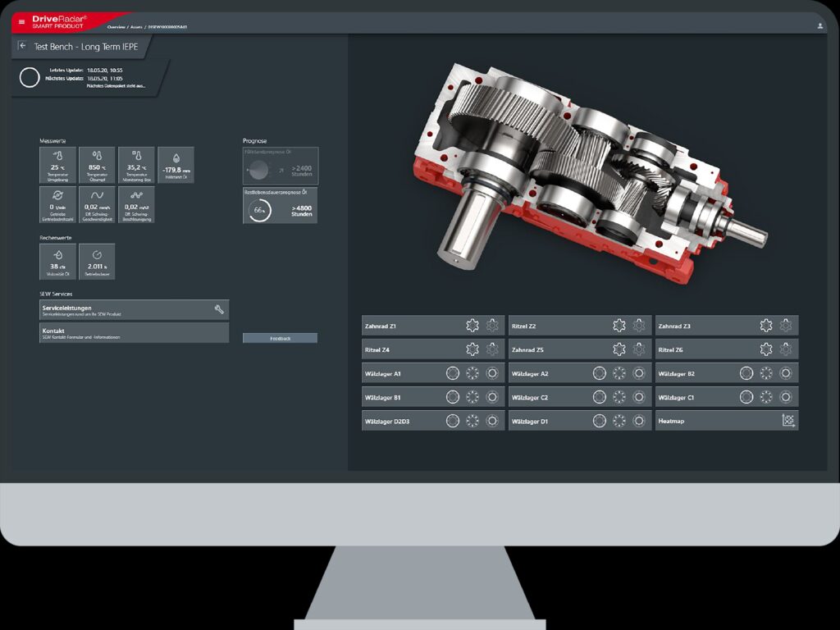
Task: Go to Assets in the breadcrumb
Action: click(x=134, y=27)
